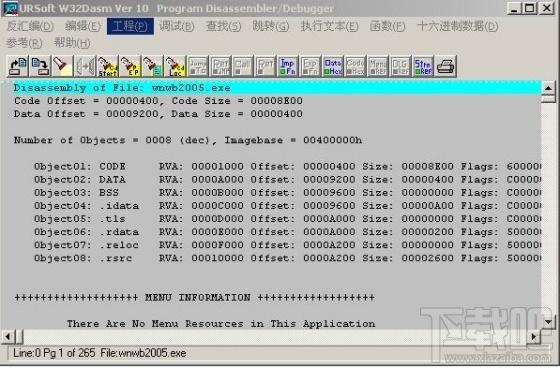Click the 'Code Offset = 00000400' line
The width and height of the screenshot is (560, 368).
tap(158, 101)
